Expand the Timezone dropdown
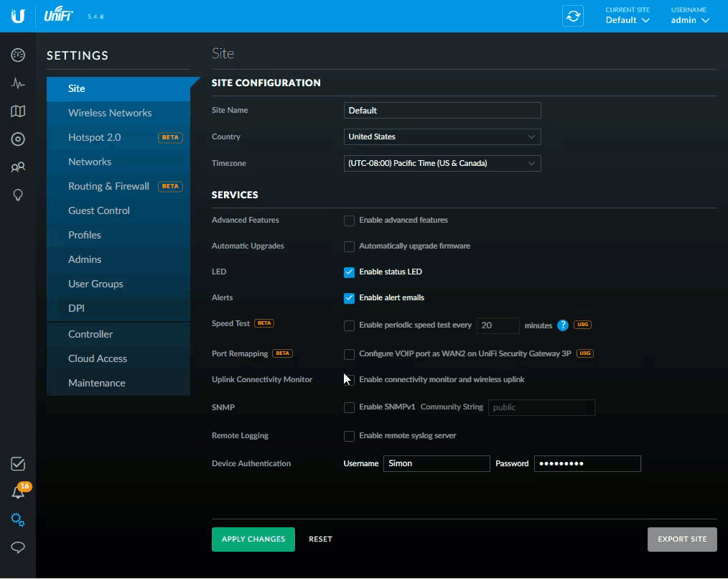Image resolution: width=728 pixels, height=579 pixels. click(442, 163)
